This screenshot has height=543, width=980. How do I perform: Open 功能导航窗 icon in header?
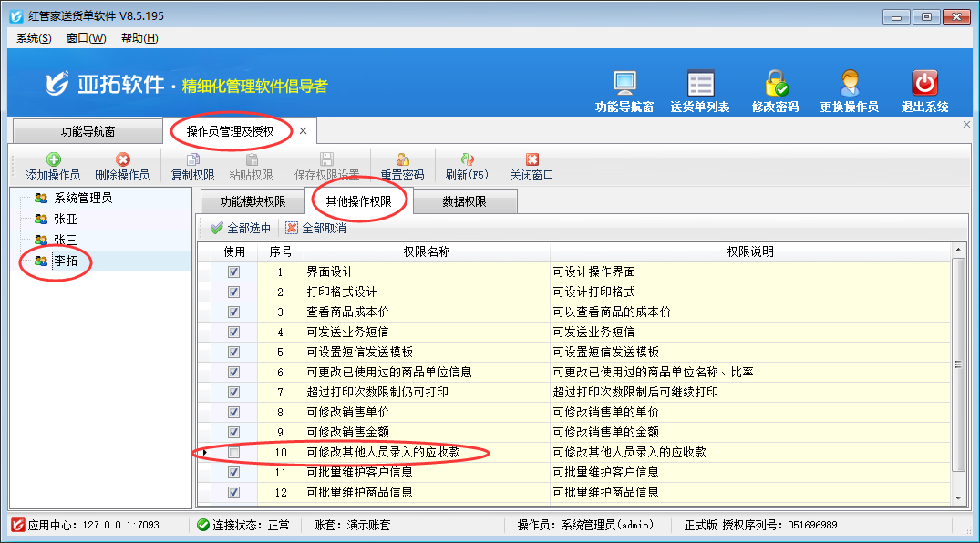[624, 85]
